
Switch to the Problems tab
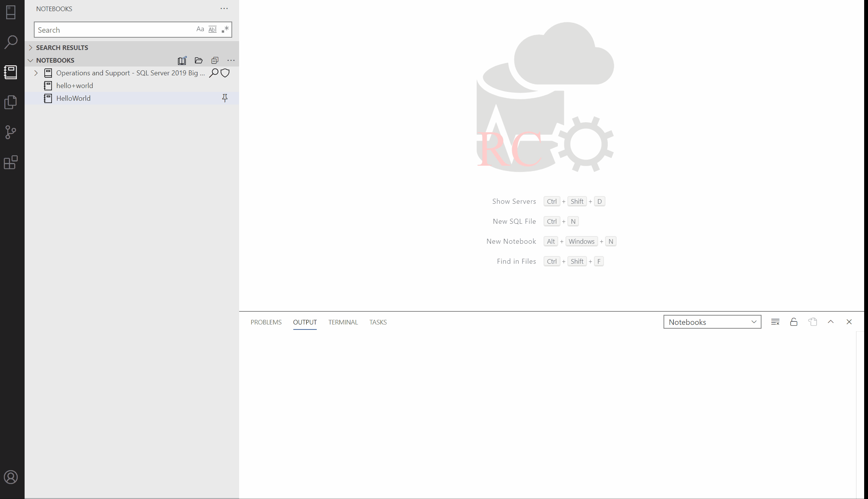coord(266,322)
